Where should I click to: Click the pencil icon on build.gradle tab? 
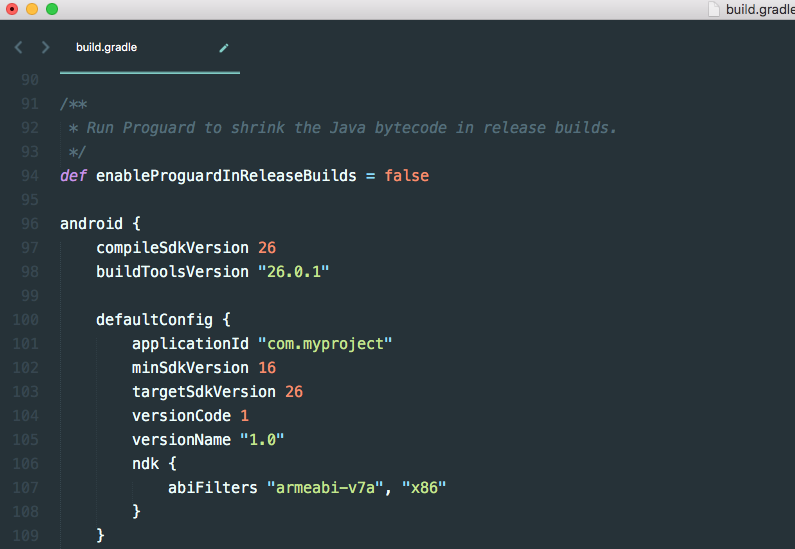(224, 48)
